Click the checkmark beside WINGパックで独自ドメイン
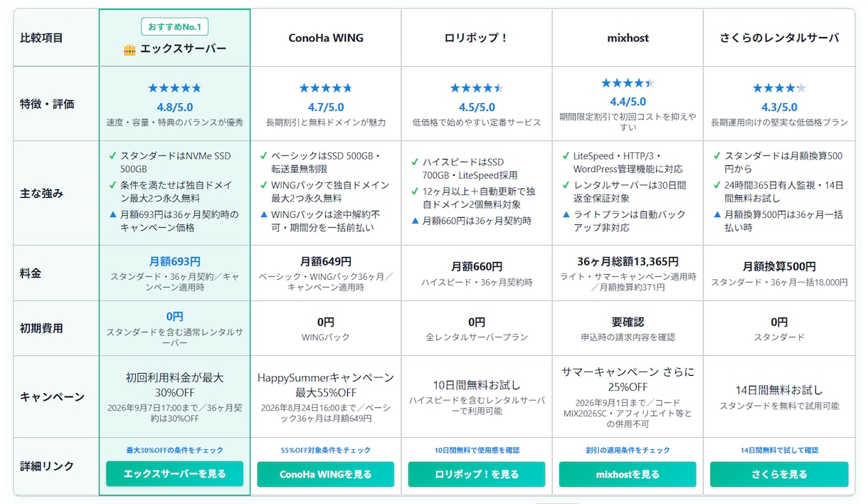This screenshot has width=868, height=504. pyautogui.click(x=264, y=185)
